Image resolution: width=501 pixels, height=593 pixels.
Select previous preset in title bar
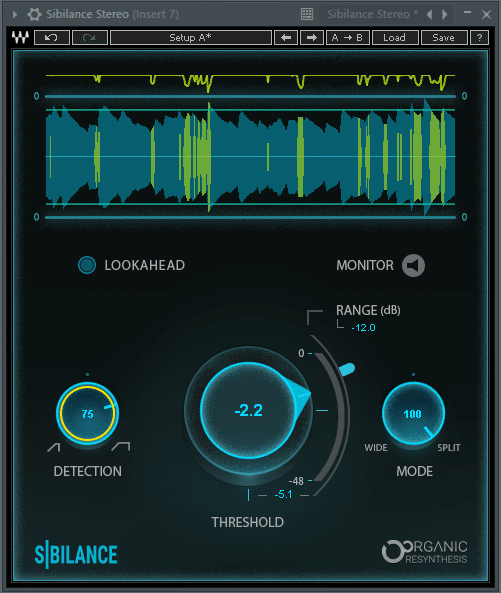[x=430, y=14]
